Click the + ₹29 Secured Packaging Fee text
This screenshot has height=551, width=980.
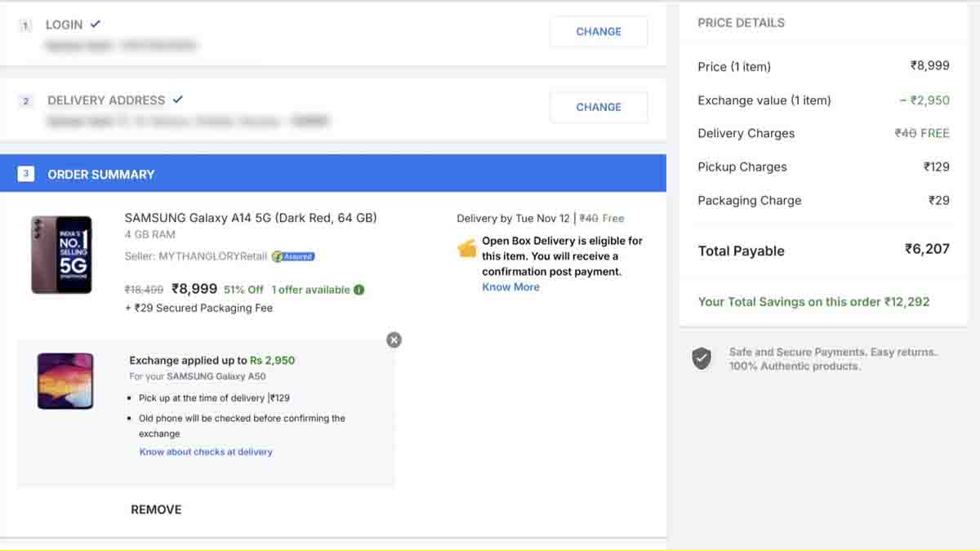198,309
